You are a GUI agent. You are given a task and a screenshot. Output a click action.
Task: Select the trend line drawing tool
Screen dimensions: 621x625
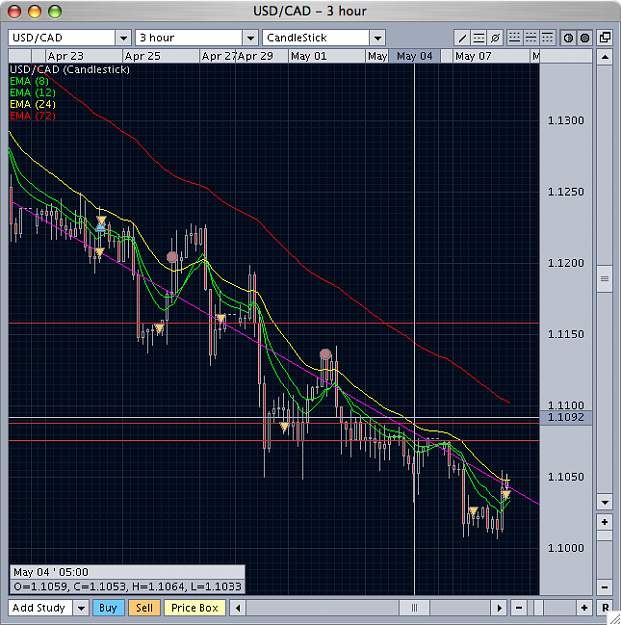pos(462,38)
